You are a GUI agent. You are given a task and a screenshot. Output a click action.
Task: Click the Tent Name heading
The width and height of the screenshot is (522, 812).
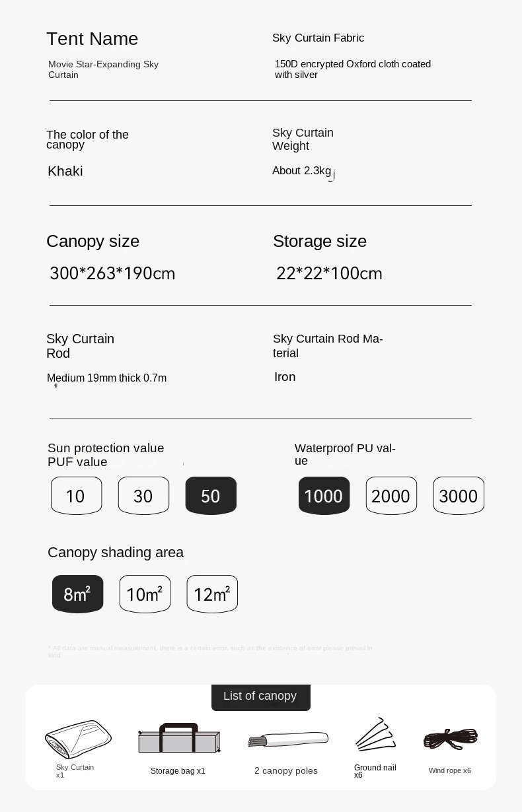93,39
